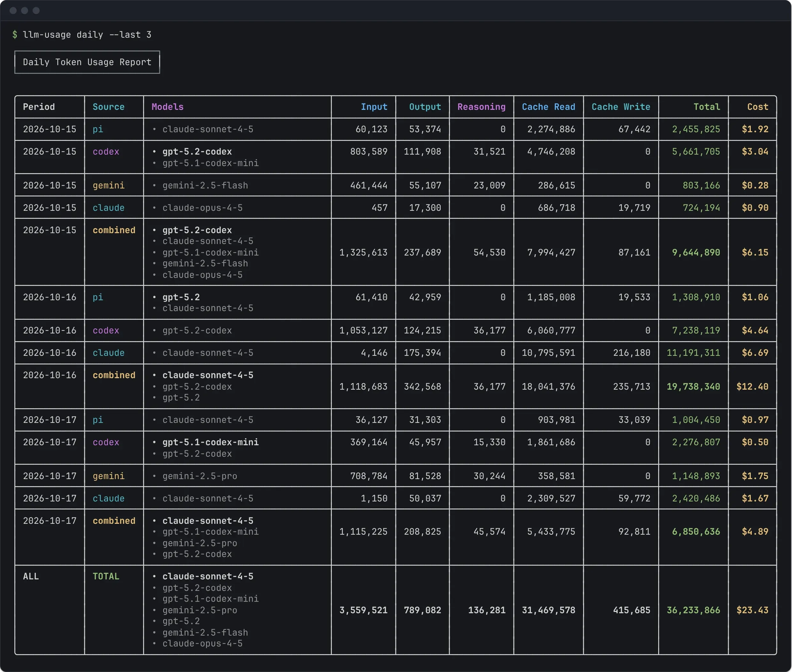
Task: Select the 'Cache Write' column header
Action: (621, 107)
